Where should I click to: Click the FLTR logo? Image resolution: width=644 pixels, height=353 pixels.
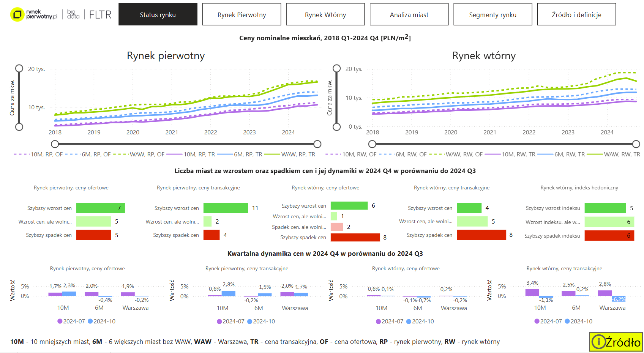[100, 14]
